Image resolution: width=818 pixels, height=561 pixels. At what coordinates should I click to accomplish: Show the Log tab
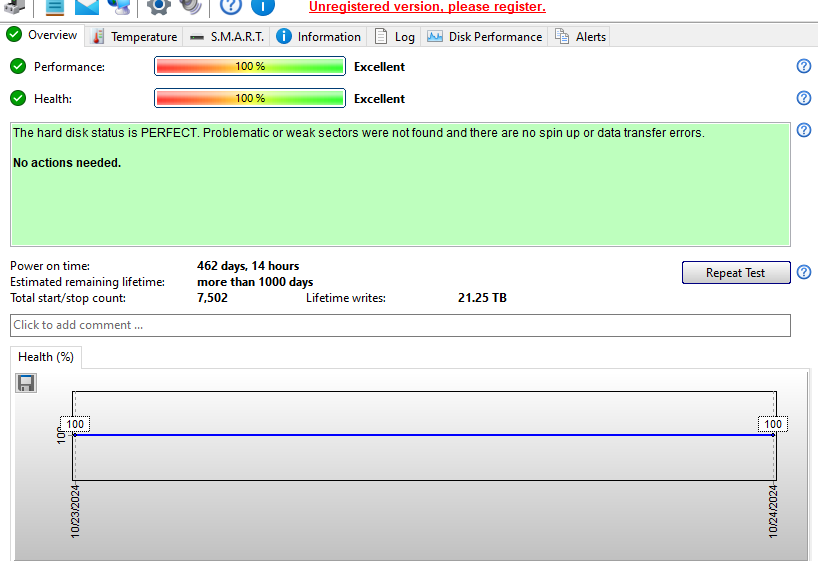tap(395, 37)
